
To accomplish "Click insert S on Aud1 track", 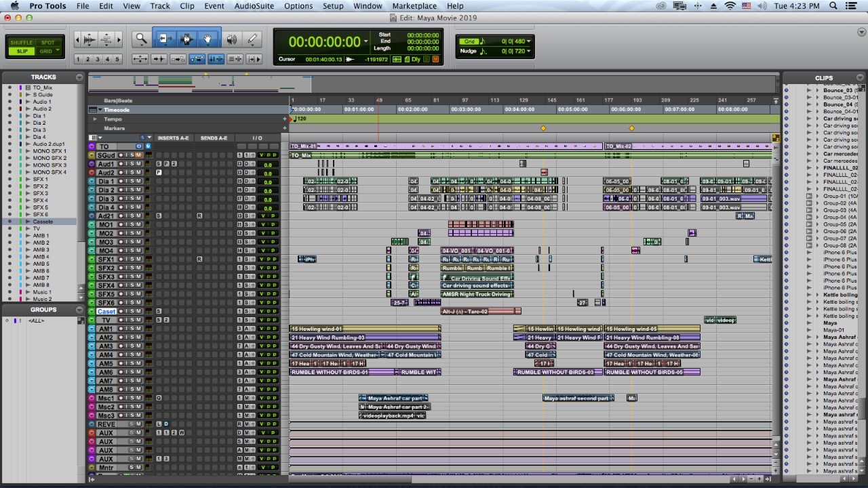I will 159,164.
